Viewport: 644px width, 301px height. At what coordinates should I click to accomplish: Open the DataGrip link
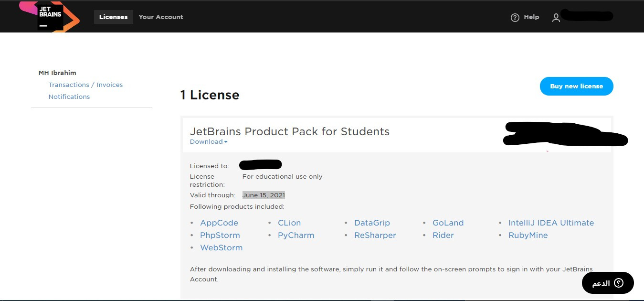(372, 223)
